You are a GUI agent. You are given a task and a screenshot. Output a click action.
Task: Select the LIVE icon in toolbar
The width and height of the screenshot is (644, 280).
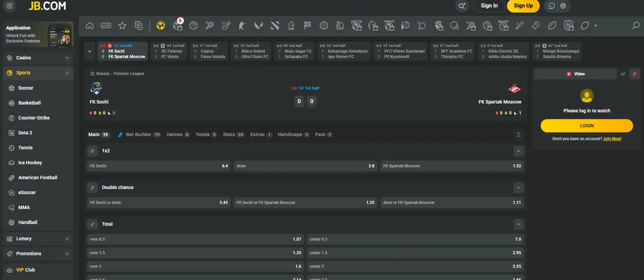tap(106, 25)
